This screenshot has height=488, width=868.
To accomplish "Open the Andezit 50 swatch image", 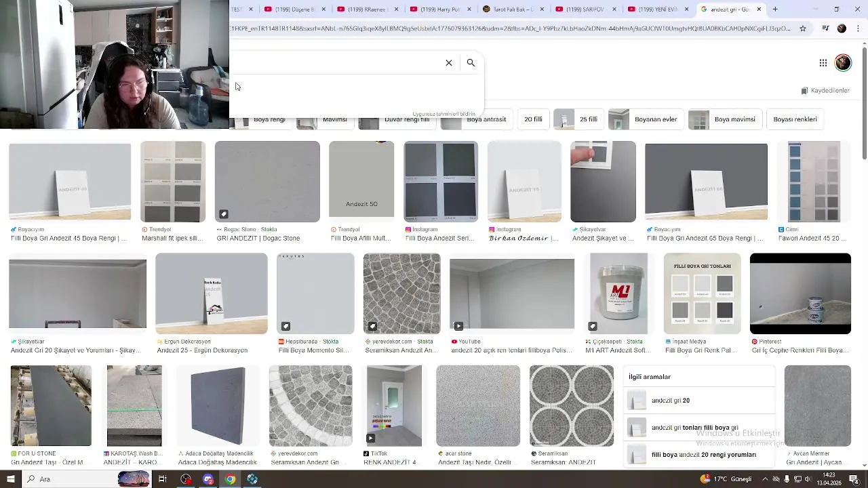I will coord(361,180).
